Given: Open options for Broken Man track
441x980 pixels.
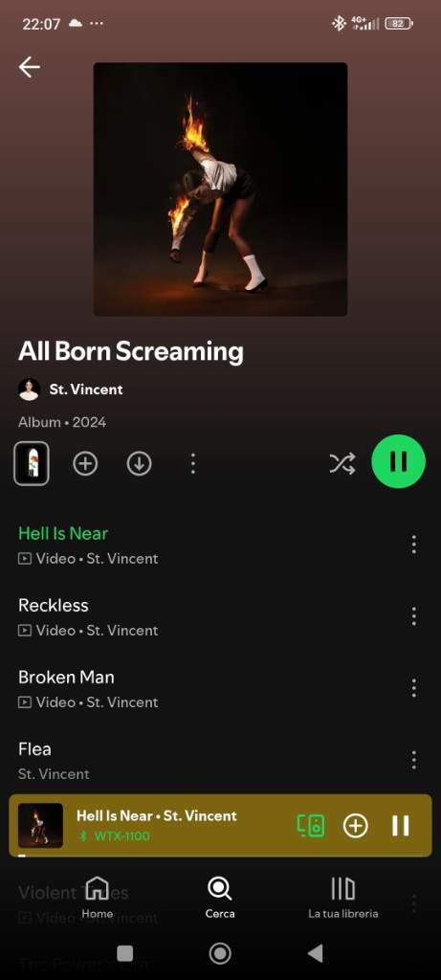Looking at the screenshot, I should (413, 688).
